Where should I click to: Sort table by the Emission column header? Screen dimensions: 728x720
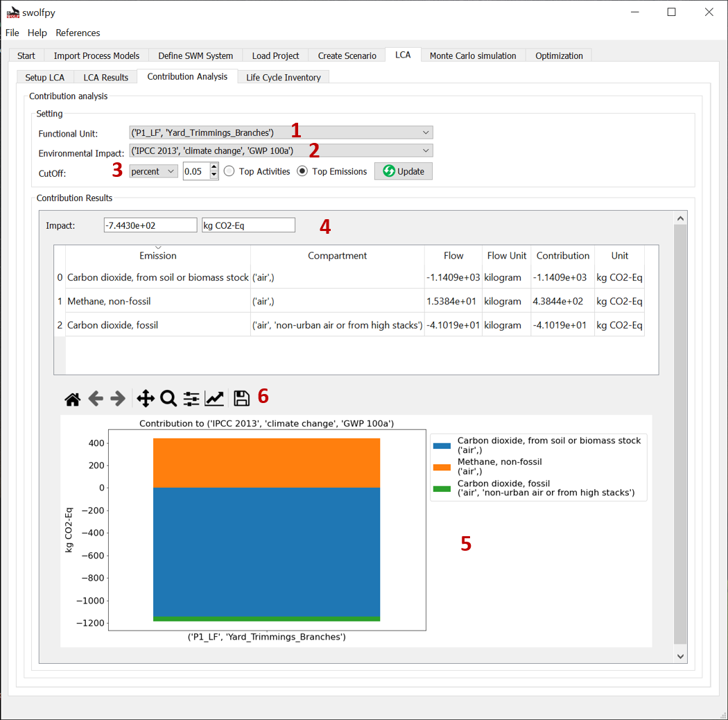click(158, 255)
